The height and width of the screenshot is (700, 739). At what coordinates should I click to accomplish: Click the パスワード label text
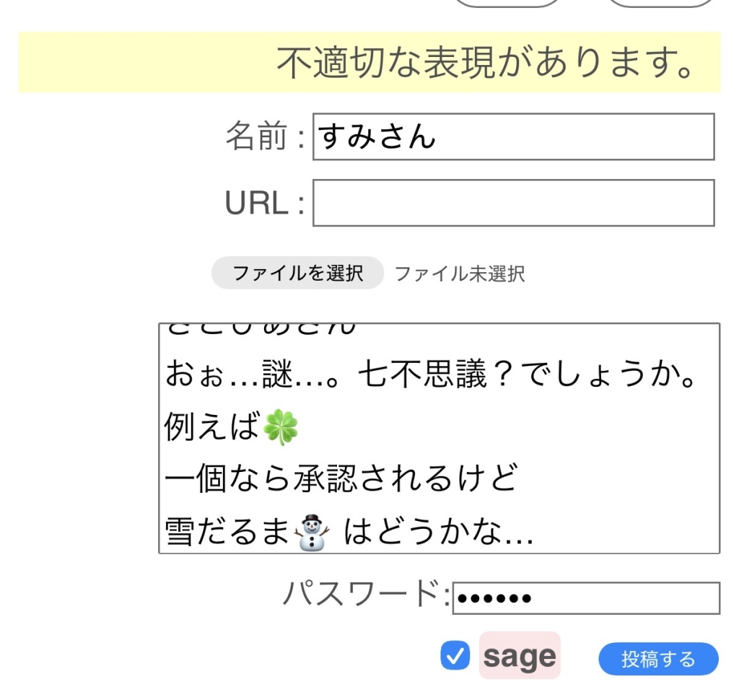[x=365, y=595]
